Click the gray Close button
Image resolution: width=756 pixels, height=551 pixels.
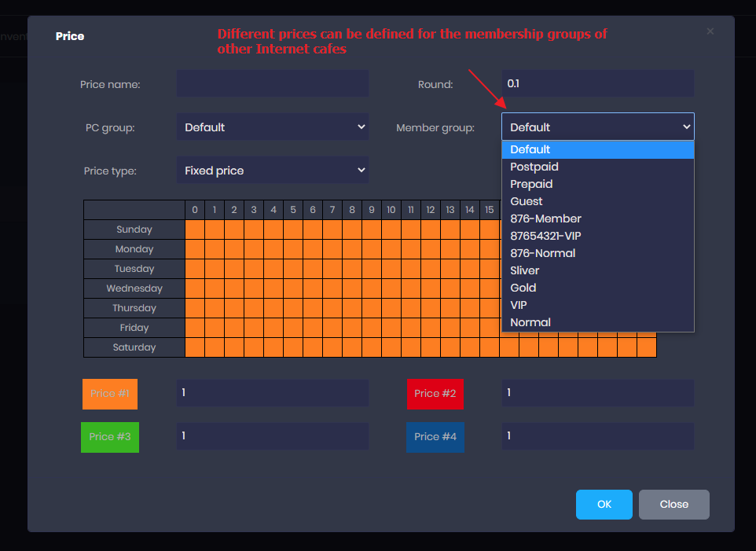pos(673,505)
